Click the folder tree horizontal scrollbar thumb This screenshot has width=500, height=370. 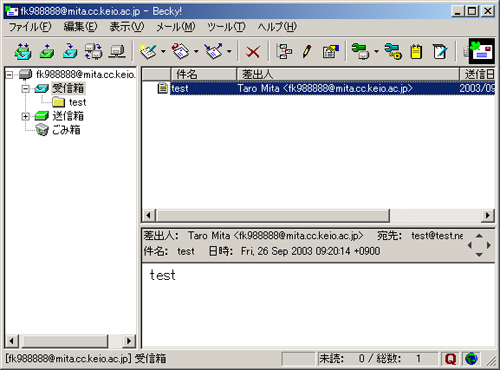pos(64,341)
